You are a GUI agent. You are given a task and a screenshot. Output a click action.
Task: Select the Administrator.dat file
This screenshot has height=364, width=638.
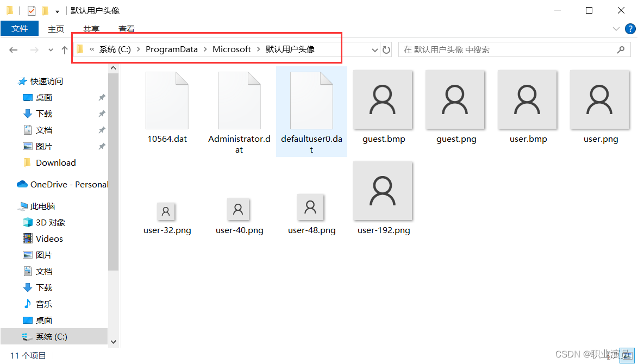[x=239, y=112]
